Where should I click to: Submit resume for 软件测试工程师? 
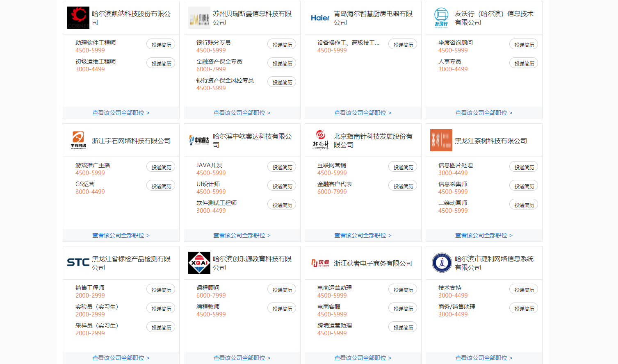282,205
